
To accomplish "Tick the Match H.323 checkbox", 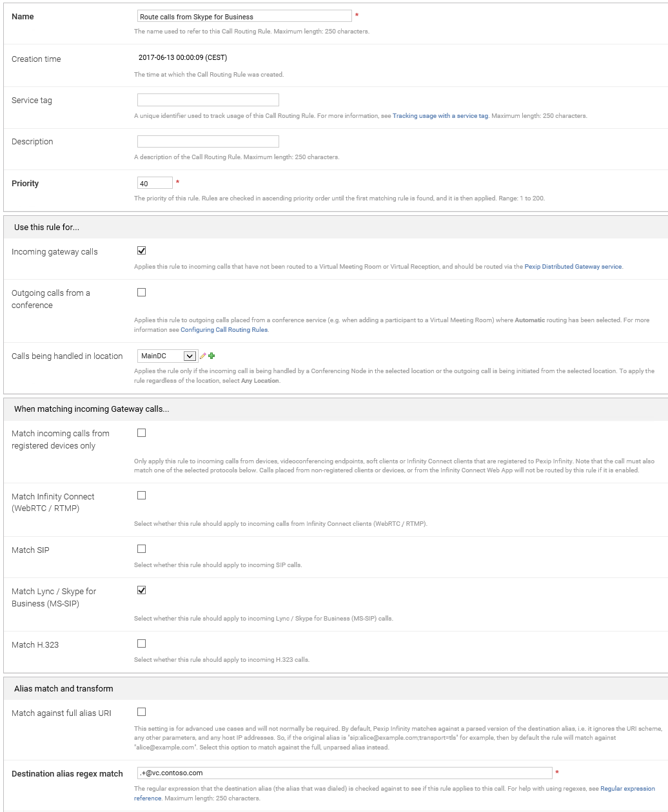I will [x=142, y=644].
